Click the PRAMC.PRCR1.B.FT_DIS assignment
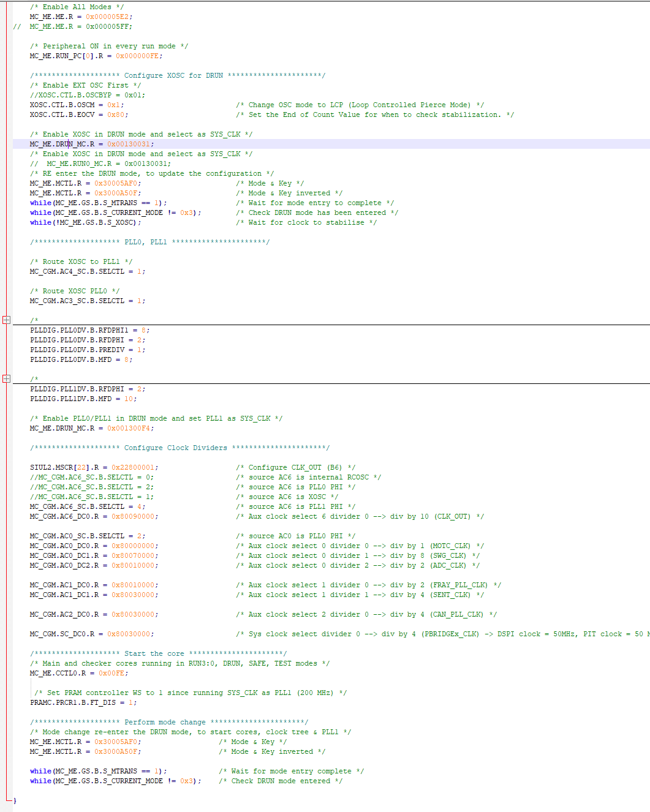Screen dimensions: 650x812 tap(83, 702)
